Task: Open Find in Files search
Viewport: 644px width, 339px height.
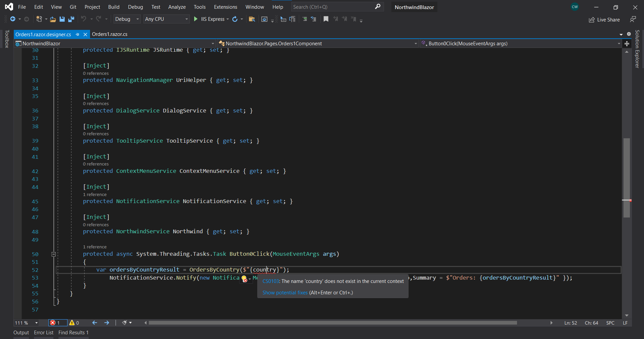Action: 252,19
